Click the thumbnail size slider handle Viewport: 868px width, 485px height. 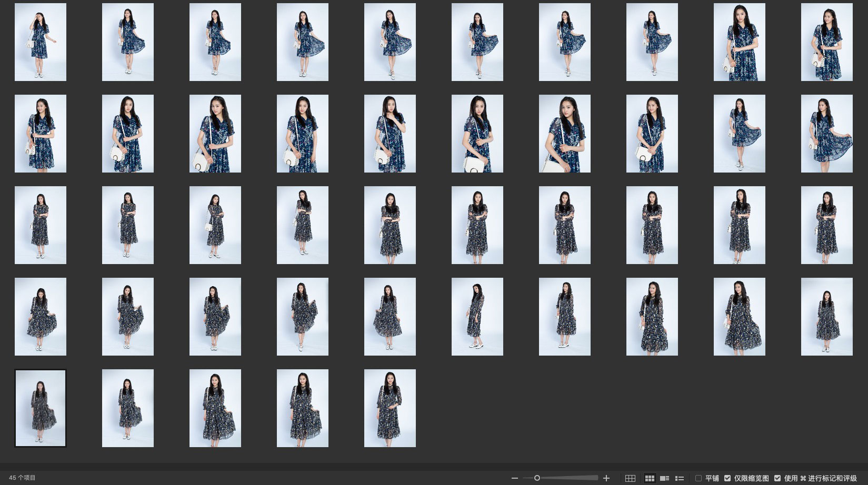537,478
